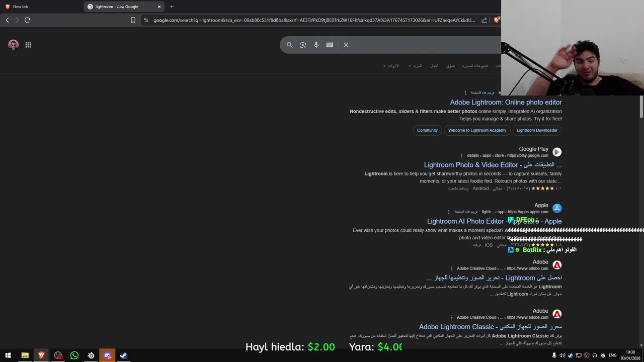Viewport: 644px width, 362px height.
Task: Open Adobe Lightroom: Online photo editor result
Action: point(506,102)
